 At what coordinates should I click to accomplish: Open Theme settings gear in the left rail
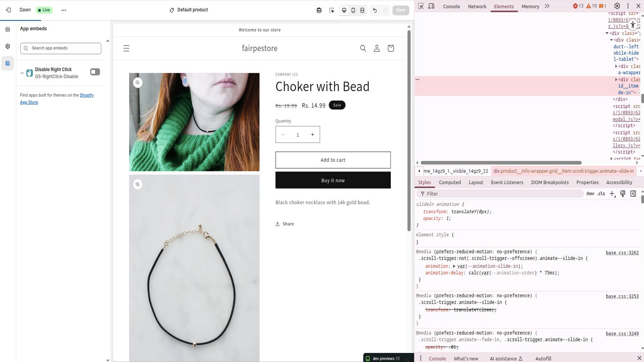tap(8, 46)
